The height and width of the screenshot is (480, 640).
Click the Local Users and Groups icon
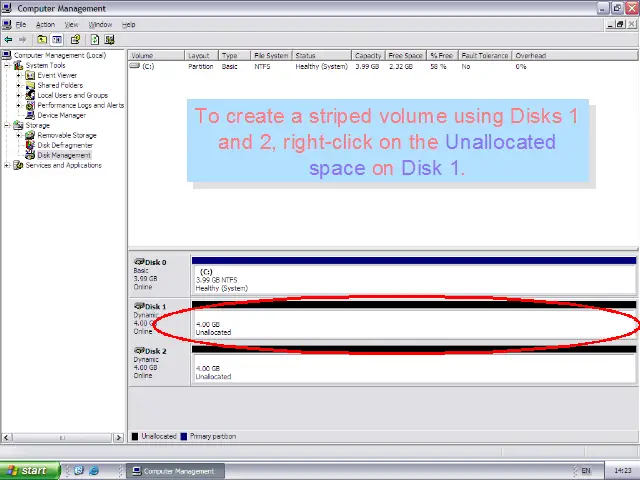30,95
